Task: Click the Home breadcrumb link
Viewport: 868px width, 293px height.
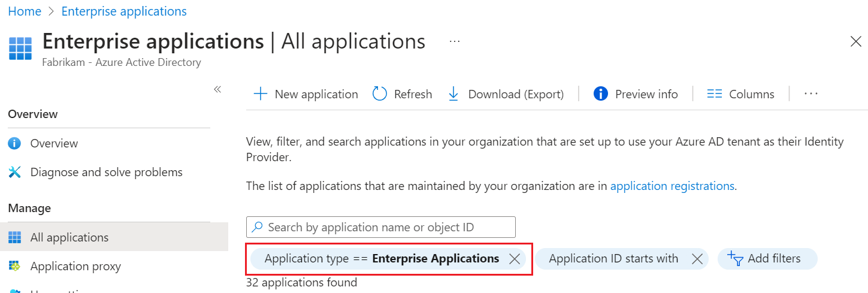Action: [x=25, y=11]
